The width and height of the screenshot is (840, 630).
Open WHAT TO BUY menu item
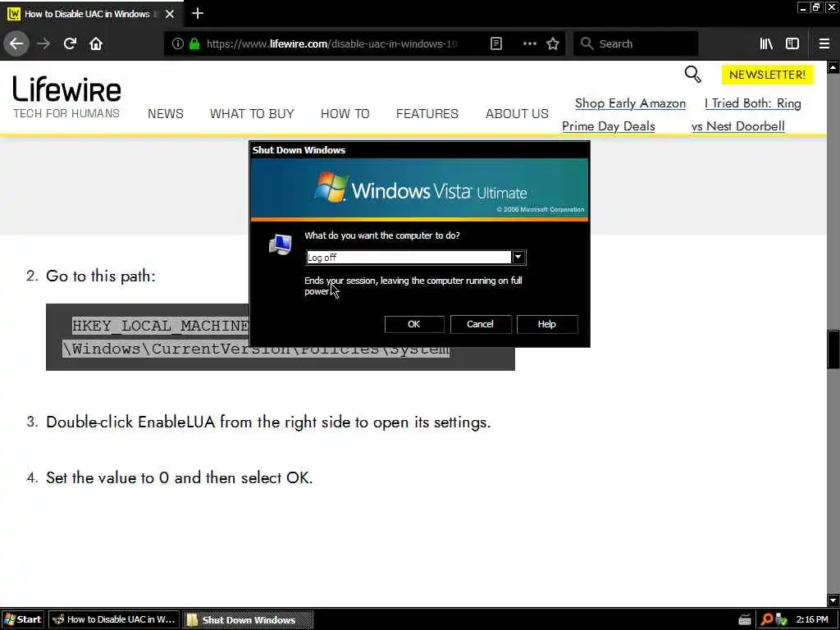252,113
